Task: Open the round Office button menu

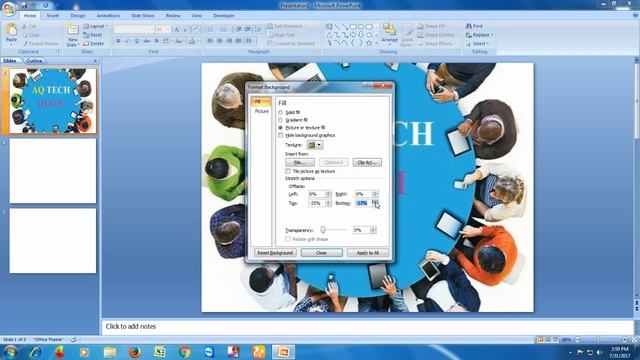Action: 8,8
